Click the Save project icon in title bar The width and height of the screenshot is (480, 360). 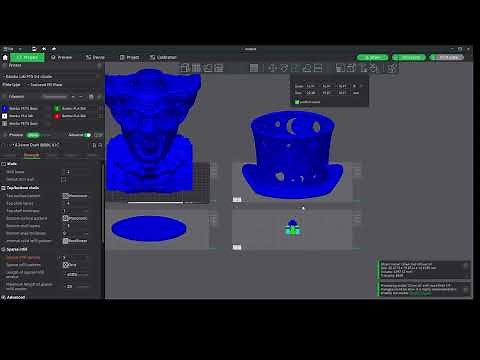34,49
